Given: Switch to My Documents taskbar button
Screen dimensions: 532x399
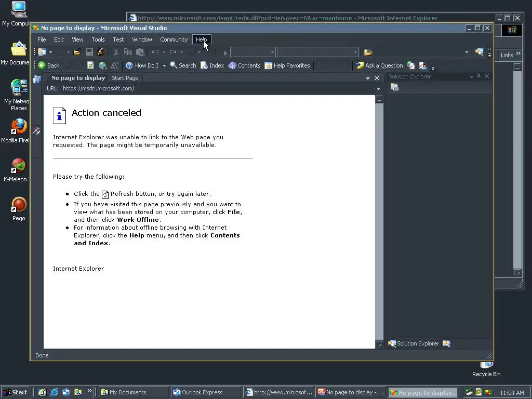Looking at the screenshot, I should (134, 392).
